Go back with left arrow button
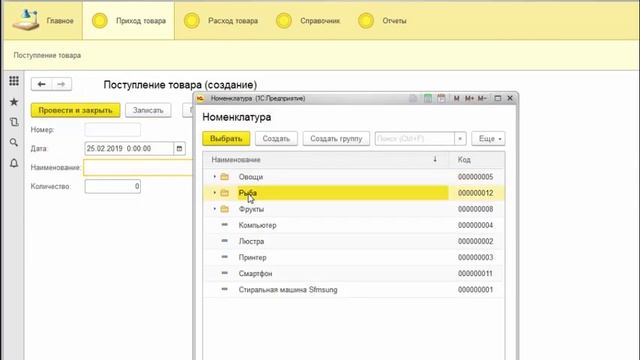640x360 pixels. point(41,84)
